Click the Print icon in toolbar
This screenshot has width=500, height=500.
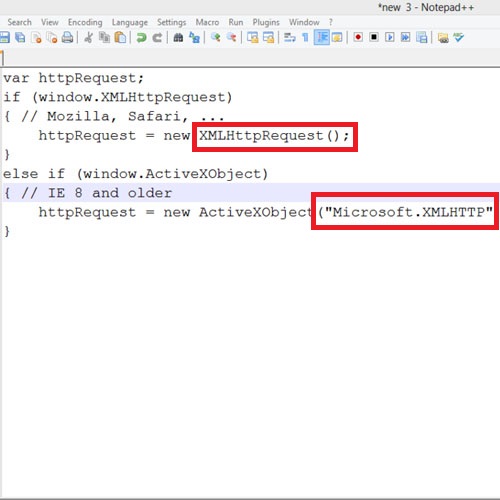(67, 37)
